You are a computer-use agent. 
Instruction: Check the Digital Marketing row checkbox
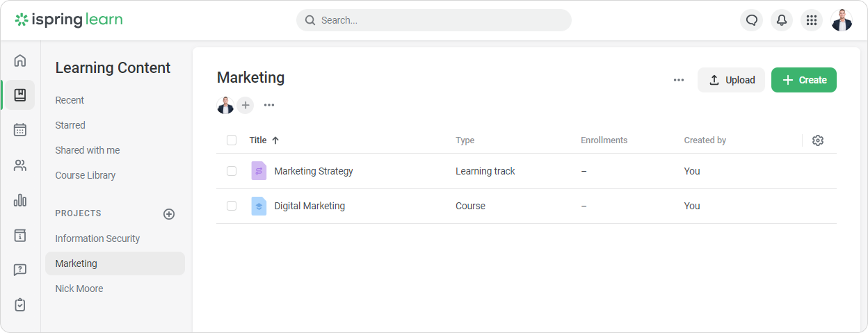click(x=232, y=206)
